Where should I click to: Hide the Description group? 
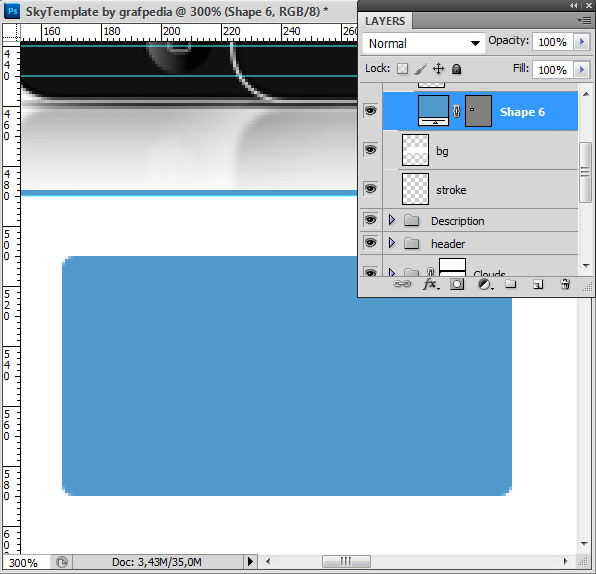[x=370, y=220]
